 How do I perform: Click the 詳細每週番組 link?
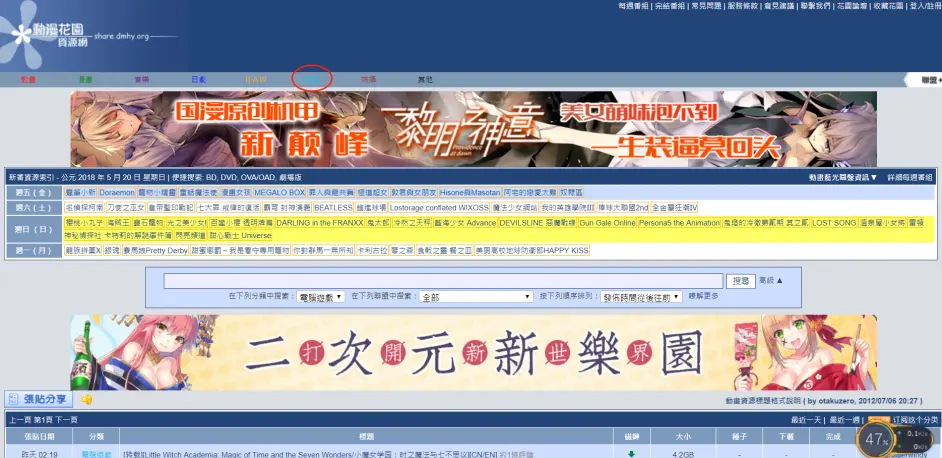point(910,177)
